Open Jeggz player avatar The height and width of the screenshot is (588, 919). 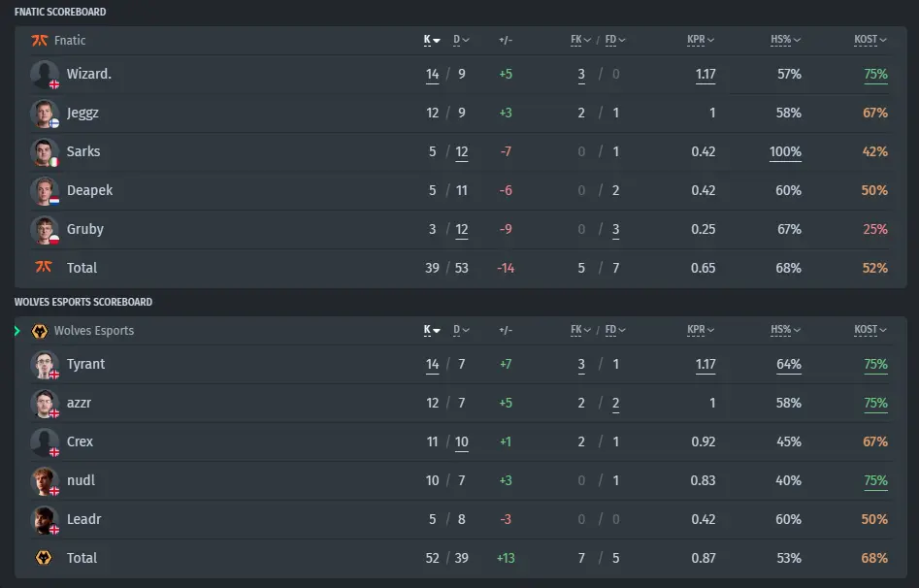click(x=45, y=114)
